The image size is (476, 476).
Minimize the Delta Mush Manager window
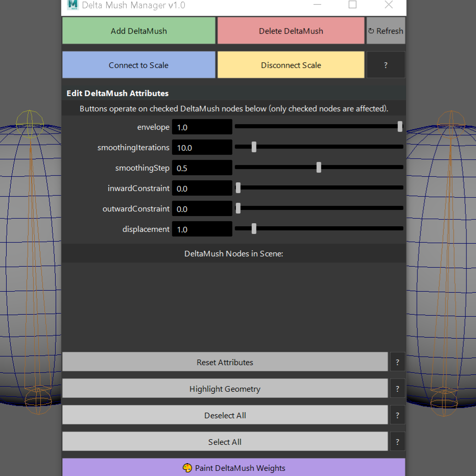pos(317,5)
